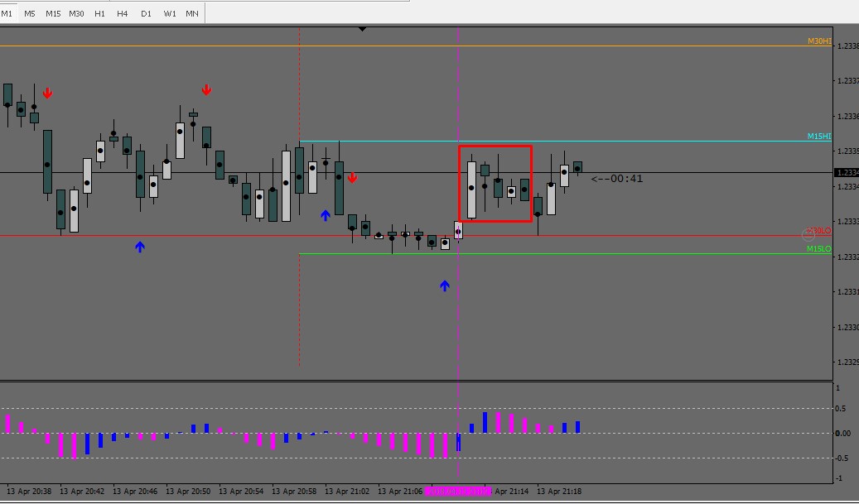This screenshot has width=859, height=504.
Task: Click price axis value 1.2332
Action: (x=847, y=257)
